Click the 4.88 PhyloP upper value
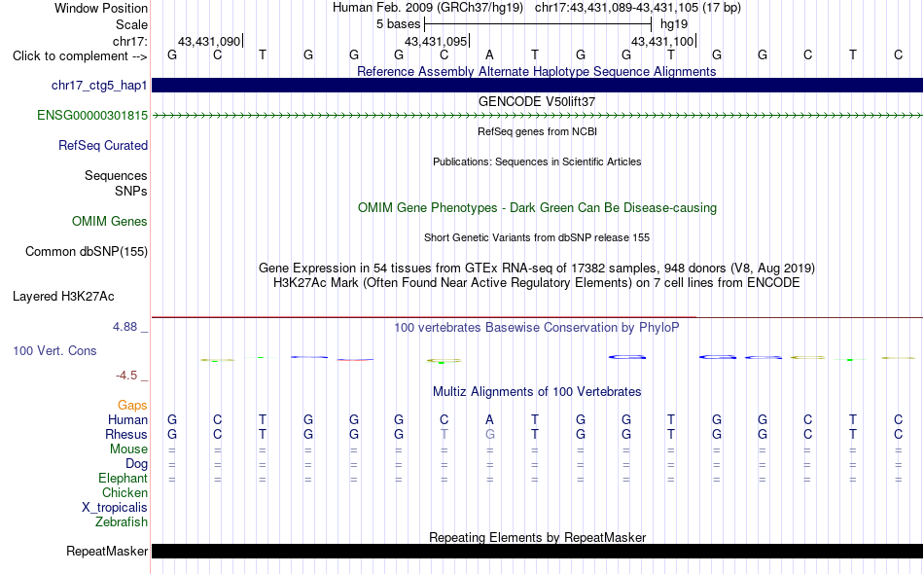 124,327
